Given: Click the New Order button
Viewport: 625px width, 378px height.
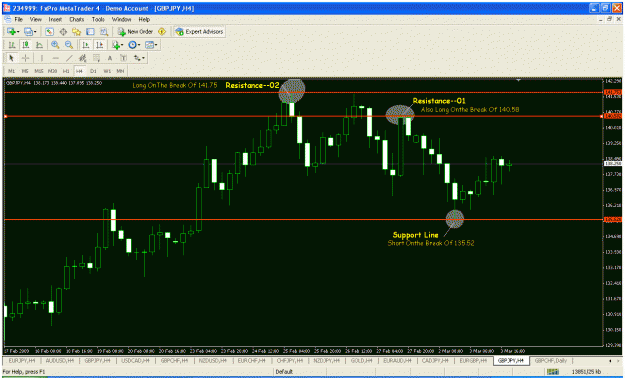Looking at the screenshot, I should click(136, 32).
